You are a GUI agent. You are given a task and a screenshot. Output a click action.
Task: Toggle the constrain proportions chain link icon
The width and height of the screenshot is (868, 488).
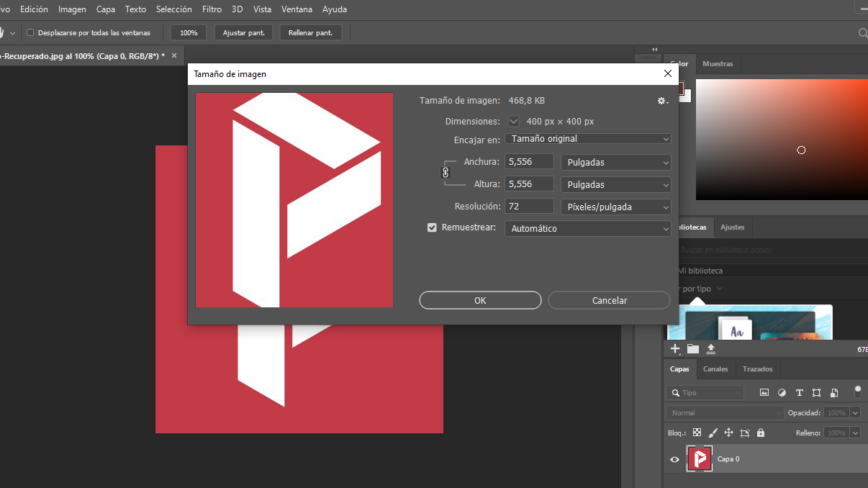tap(446, 173)
